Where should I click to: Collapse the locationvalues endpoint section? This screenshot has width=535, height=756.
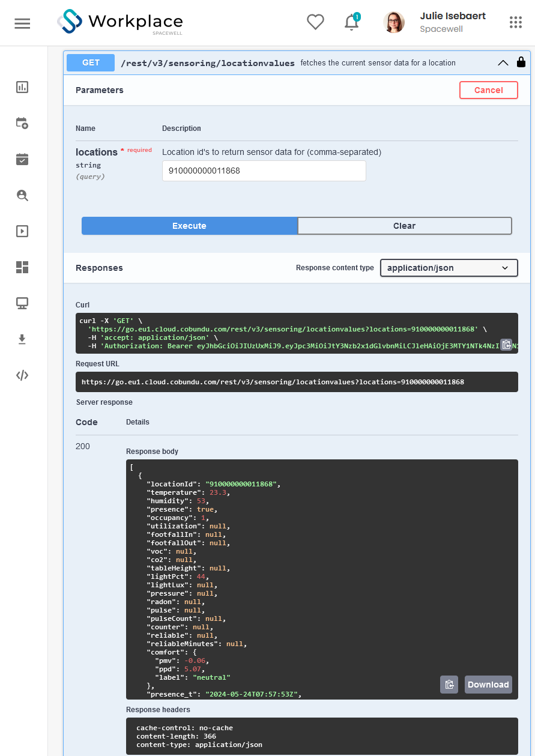coord(503,62)
